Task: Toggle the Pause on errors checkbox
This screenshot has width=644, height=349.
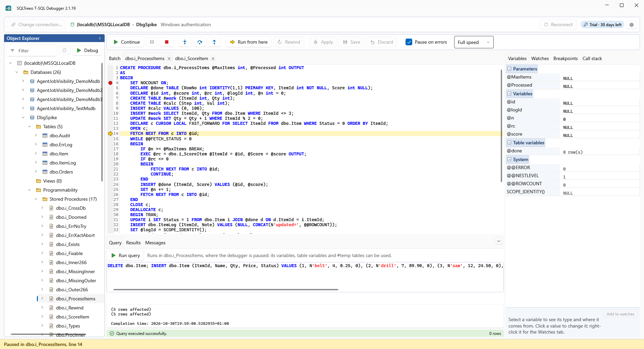Action: pyautogui.click(x=409, y=42)
